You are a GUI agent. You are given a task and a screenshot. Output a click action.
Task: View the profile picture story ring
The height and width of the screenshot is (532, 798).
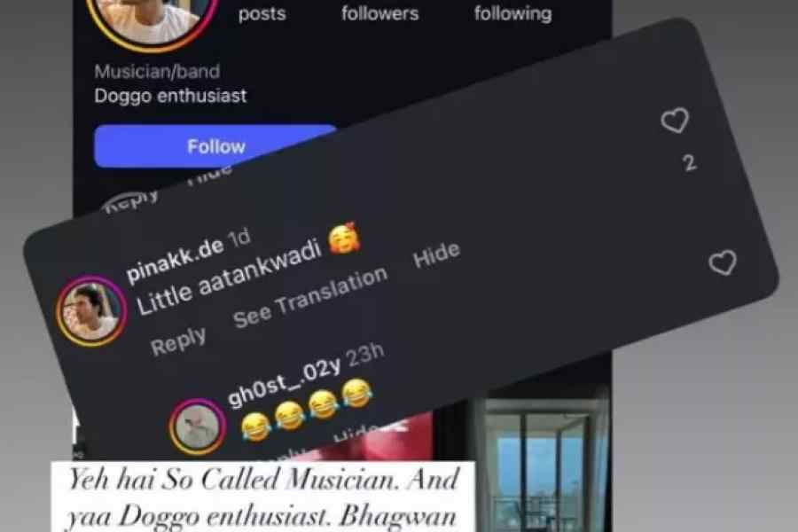pyautogui.click(x=152, y=18)
